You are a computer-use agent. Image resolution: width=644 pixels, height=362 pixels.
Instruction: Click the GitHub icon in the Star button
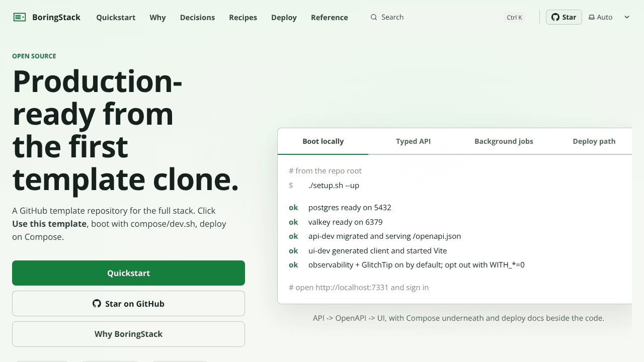(555, 17)
